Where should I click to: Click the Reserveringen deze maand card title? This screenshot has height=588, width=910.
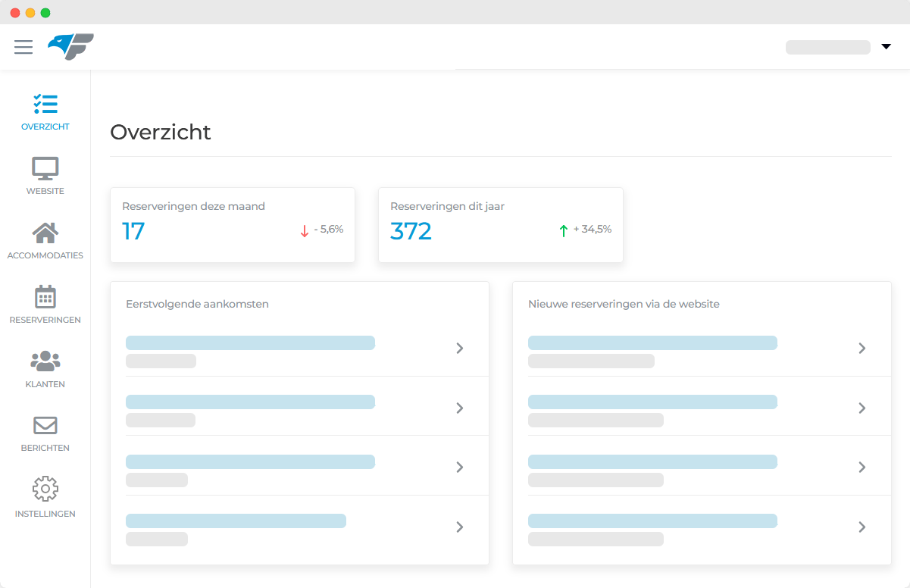[193, 206]
